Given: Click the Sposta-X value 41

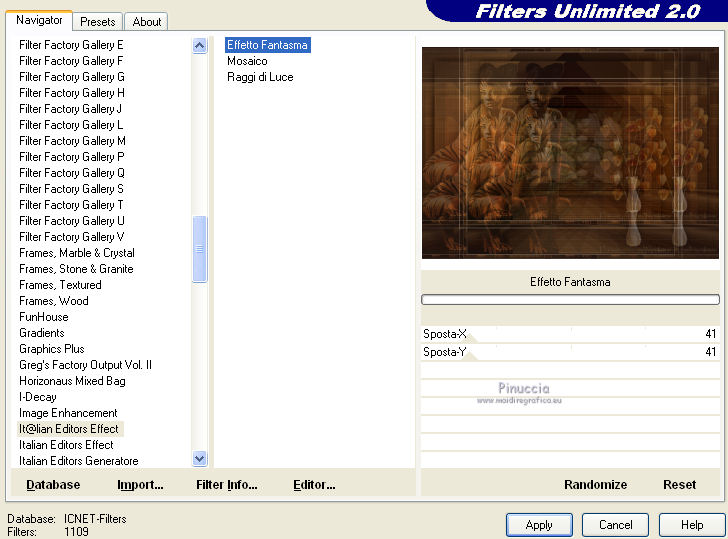Looking at the screenshot, I should (x=710, y=334).
